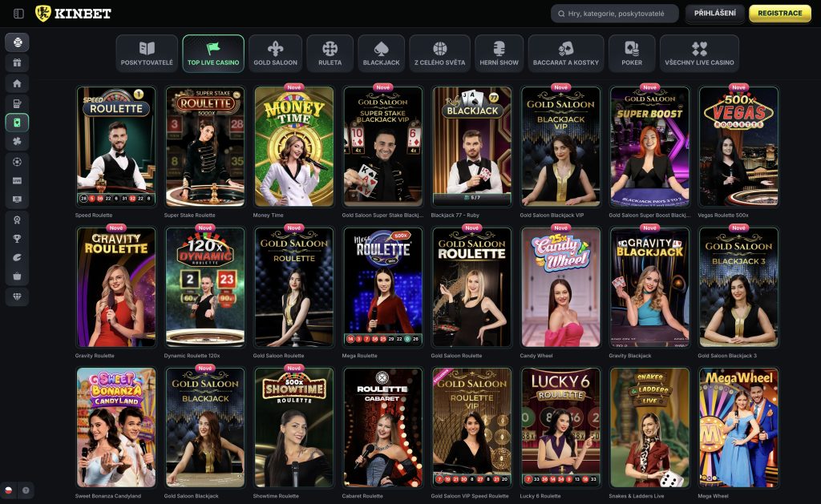Open the Money Time game thumbnail
Viewport: 821px width, 504px height.
(294, 146)
